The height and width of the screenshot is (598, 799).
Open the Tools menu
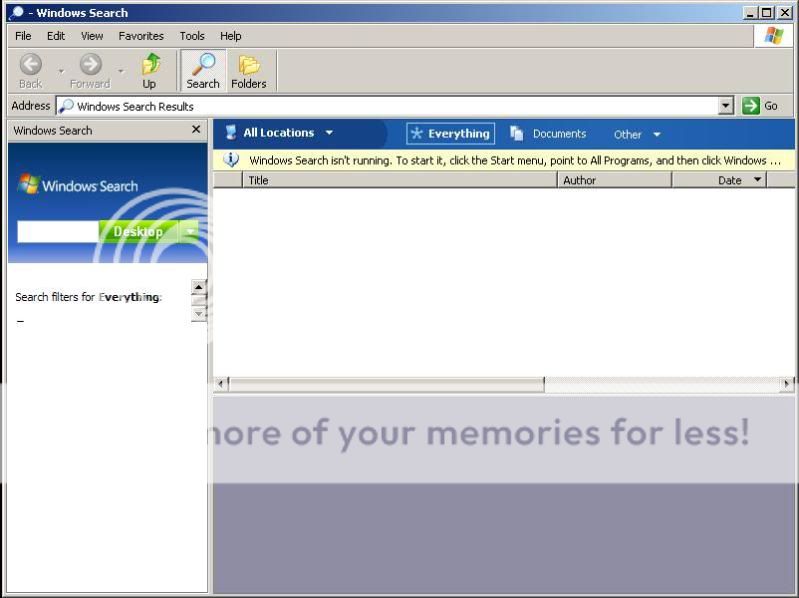192,36
